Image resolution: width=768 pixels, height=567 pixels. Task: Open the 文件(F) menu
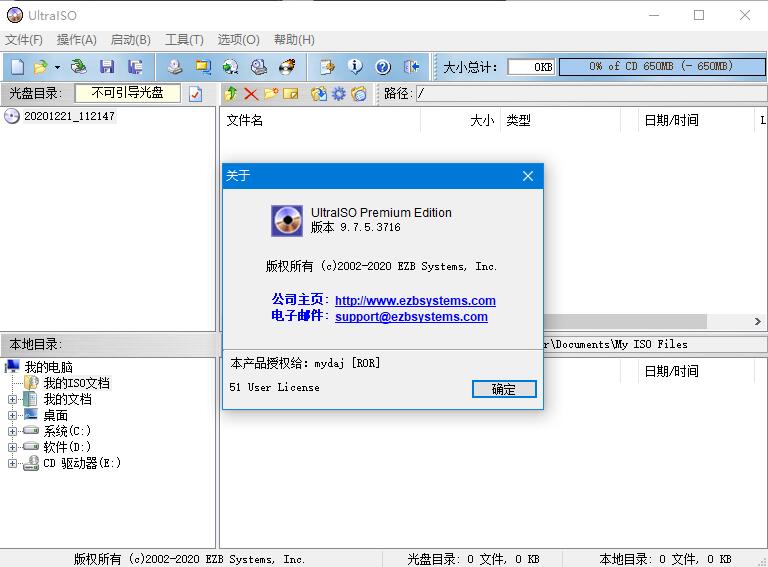pyautogui.click(x=24, y=40)
